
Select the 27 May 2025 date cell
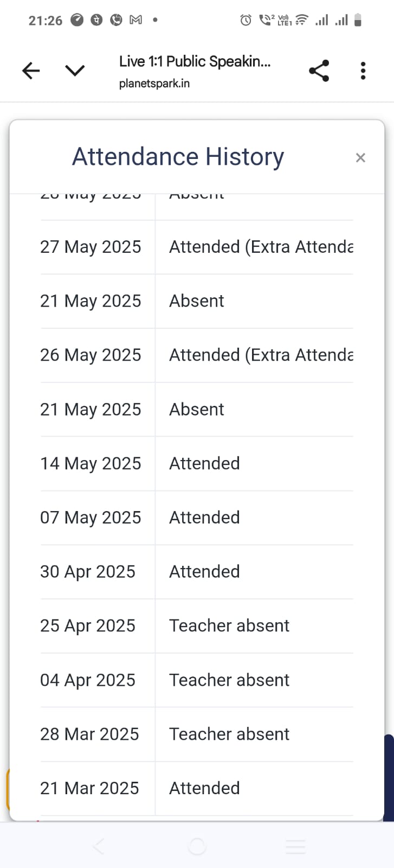(91, 247)
